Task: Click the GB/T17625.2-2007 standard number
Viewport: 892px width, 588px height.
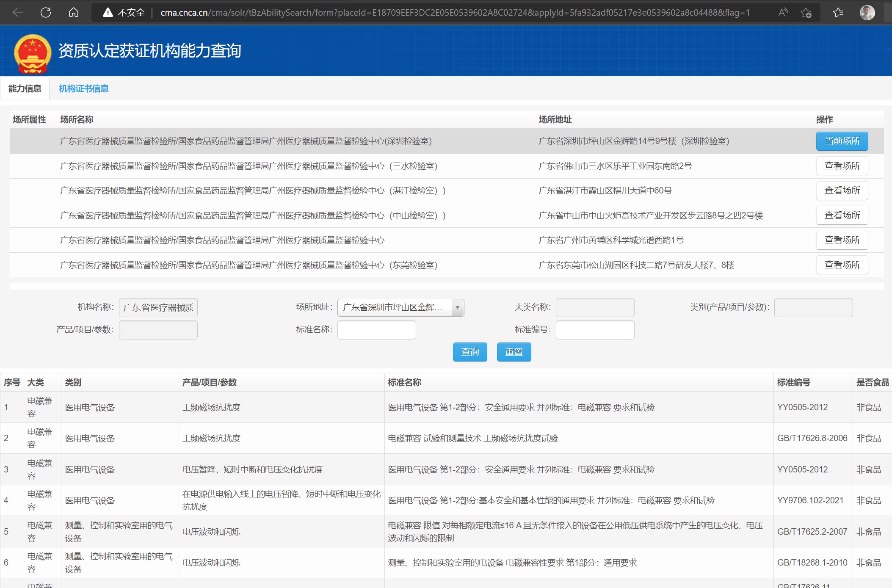Action: click(x=812, y=532)
